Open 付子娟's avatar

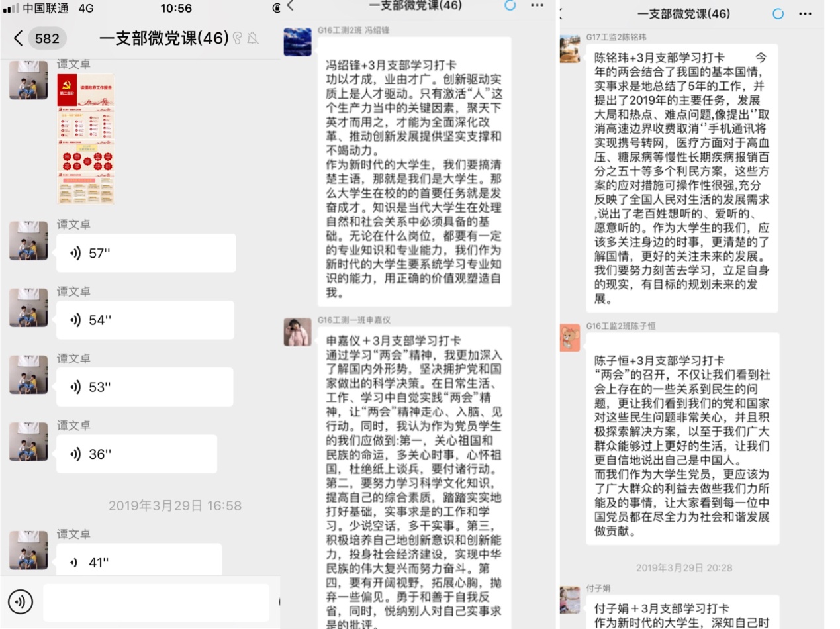[569, 600]
